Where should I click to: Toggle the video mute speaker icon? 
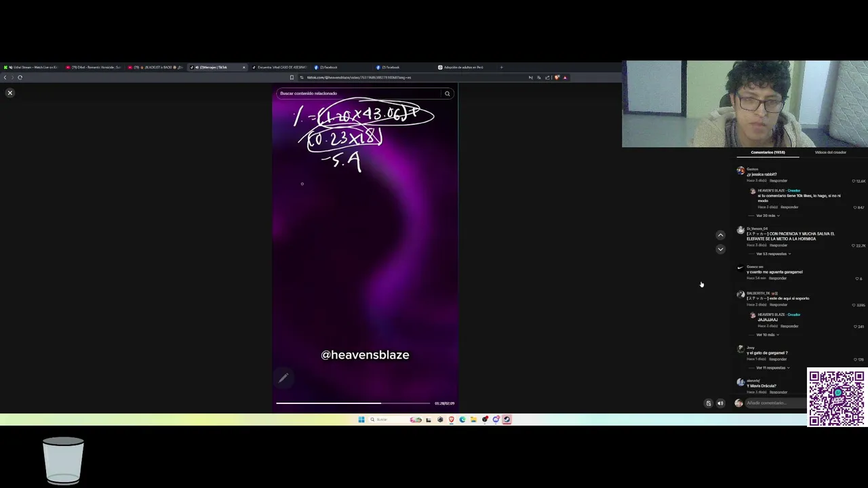[720, 403]
